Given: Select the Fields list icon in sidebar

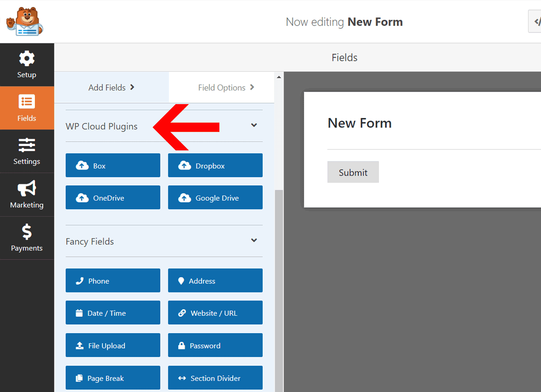Looking at the screenshot, I should click(x=27, y=102).
